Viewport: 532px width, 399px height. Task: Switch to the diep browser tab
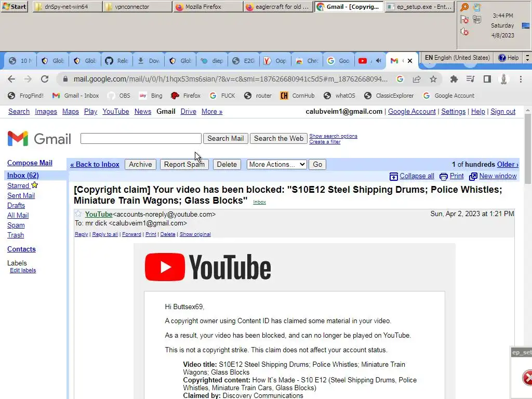click(x=212, y=61)
